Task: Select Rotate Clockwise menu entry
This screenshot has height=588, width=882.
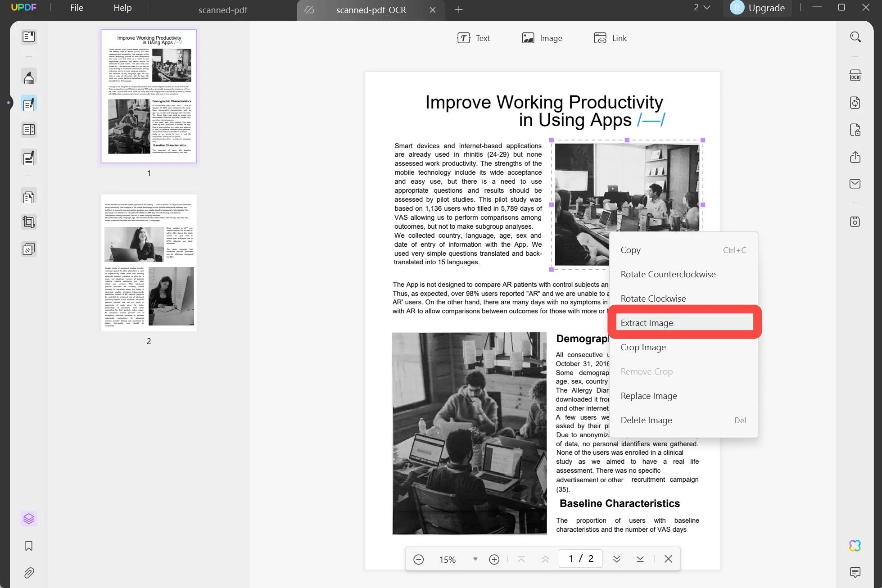Action: [x=683, y=299]
